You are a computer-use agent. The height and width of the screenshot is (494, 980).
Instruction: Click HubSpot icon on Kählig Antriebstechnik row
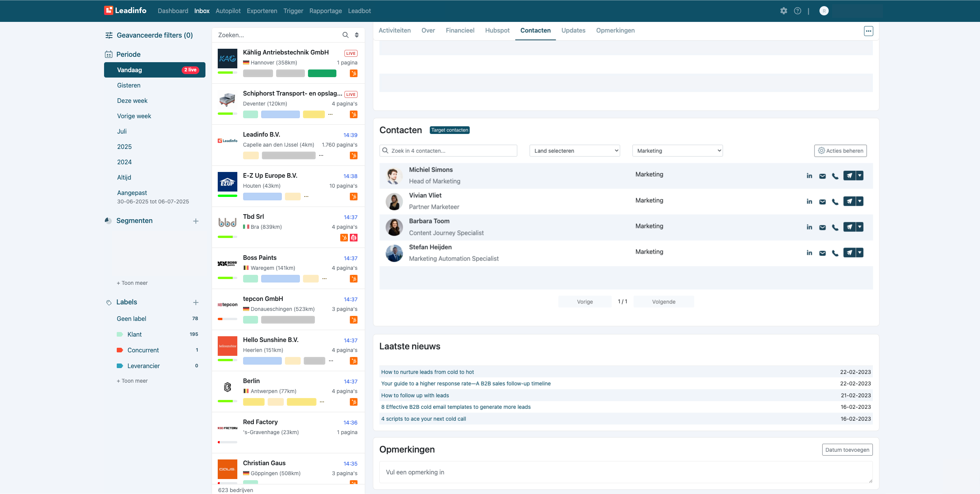[354, 73]
